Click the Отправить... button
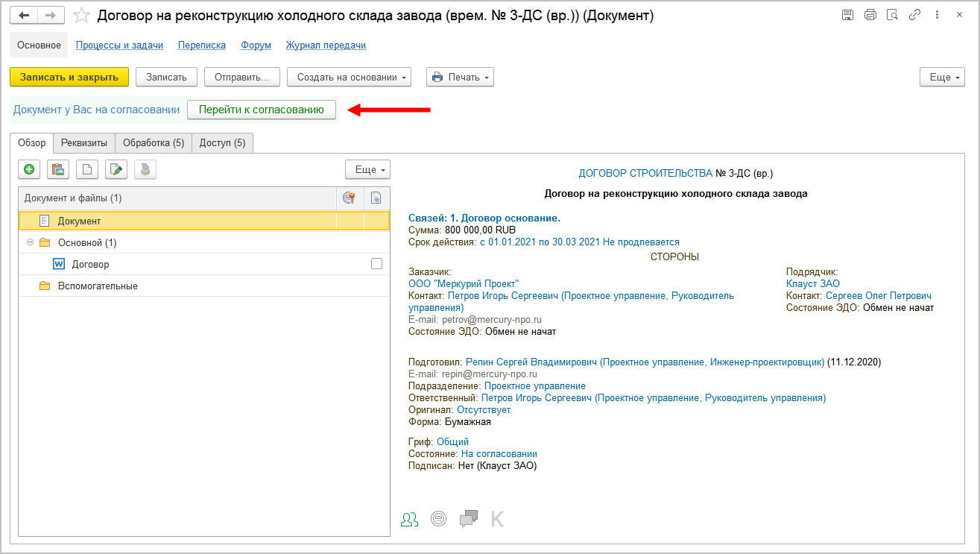Image resolution: width=980 pixels, height=554 pixels. [x=241, y=77]
